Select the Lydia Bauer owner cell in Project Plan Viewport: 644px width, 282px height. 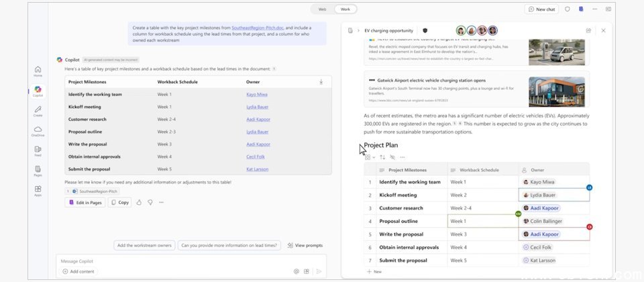(554, 195)
